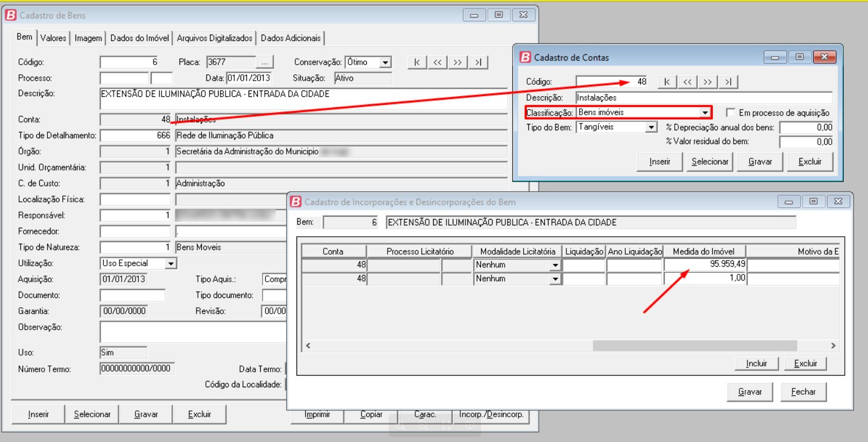Click Cadastro de Bens window app icon
This screenshot has height=442, width=868.
click(11, 16)
